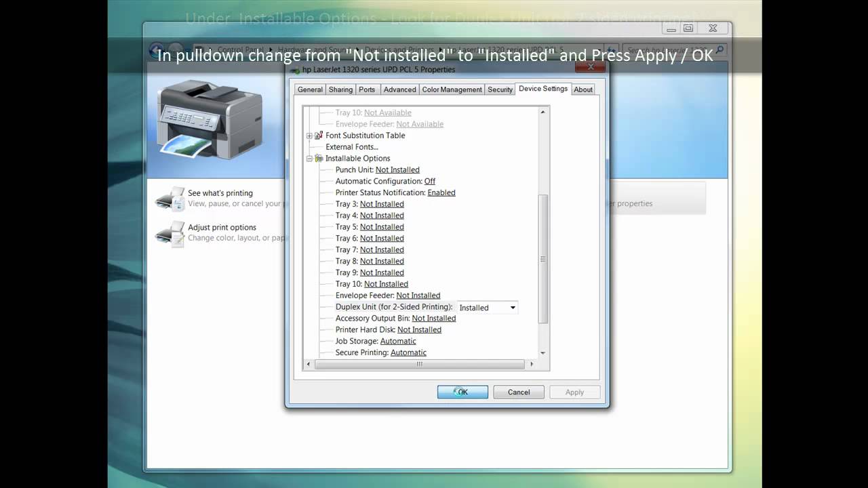Maximize the background Devices and Printers window
The image size is (868, 488).
coord(688,28)
